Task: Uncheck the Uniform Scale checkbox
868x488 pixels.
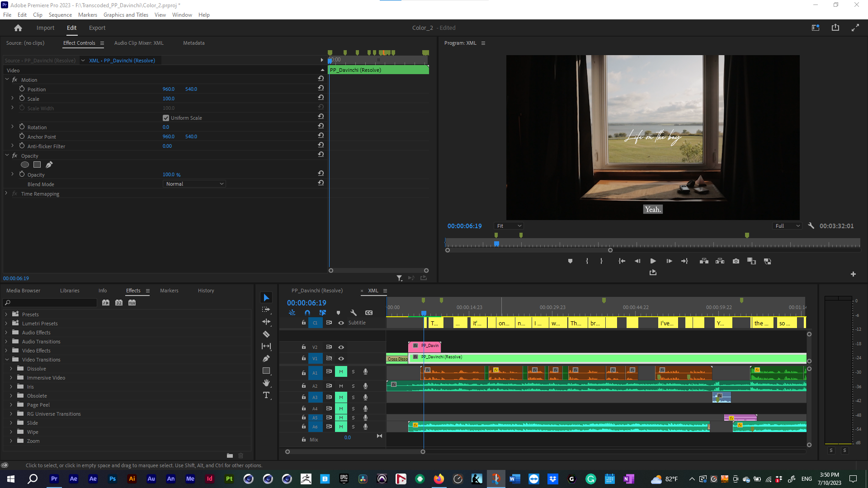Action: [166, 117]
